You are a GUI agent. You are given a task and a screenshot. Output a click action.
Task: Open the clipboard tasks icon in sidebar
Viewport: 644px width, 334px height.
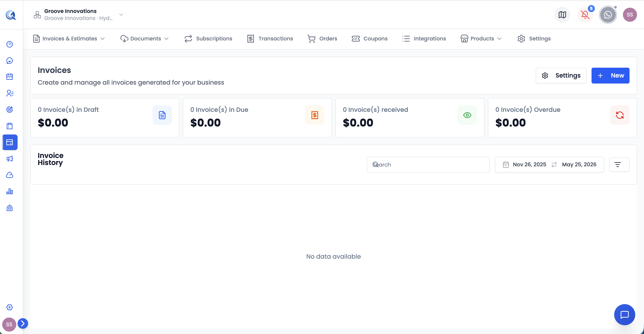coord(9,126)
